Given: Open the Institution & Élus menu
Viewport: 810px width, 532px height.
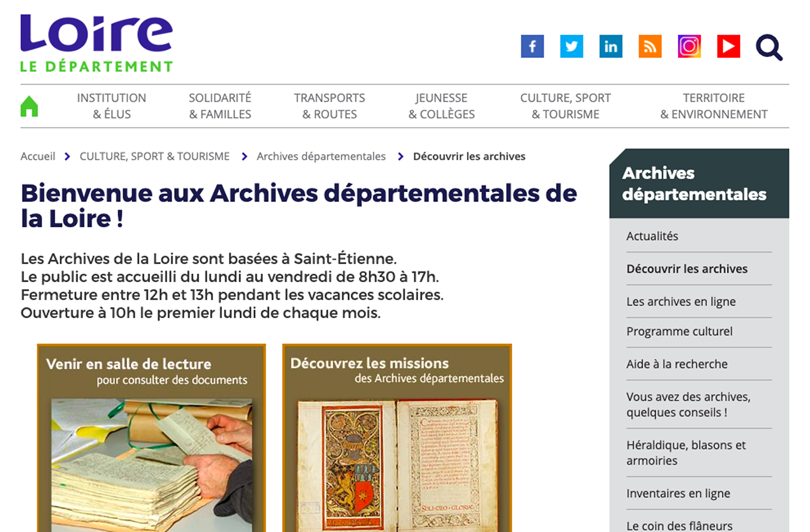Looking at the screenshot, I should tap(112, 106).
